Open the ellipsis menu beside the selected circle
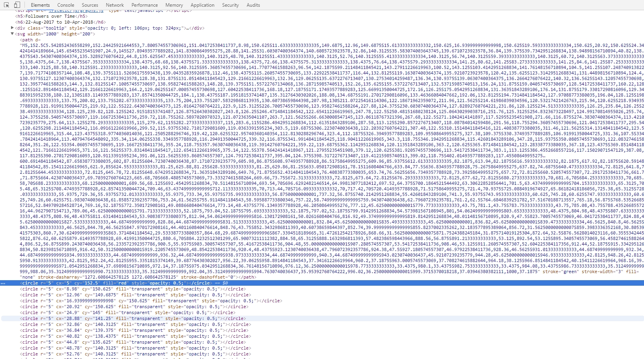The height and width of the screenshot is (359, 644). 3,283
